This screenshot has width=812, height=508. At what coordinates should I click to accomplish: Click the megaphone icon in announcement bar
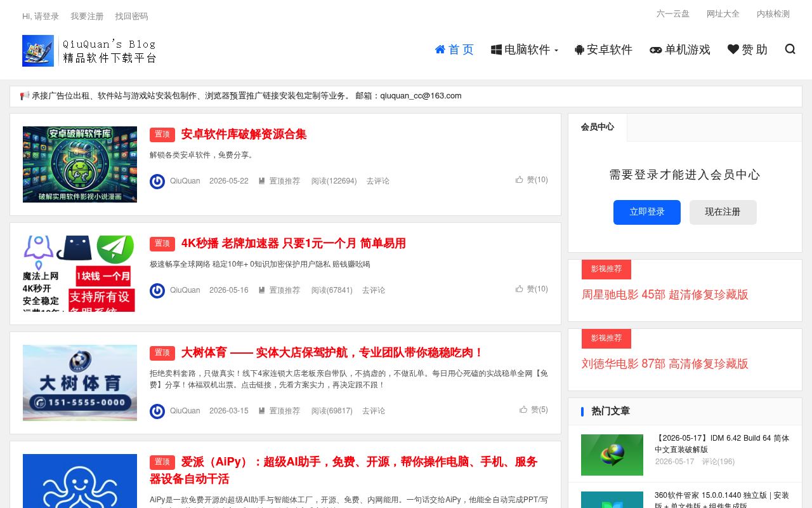25,96
